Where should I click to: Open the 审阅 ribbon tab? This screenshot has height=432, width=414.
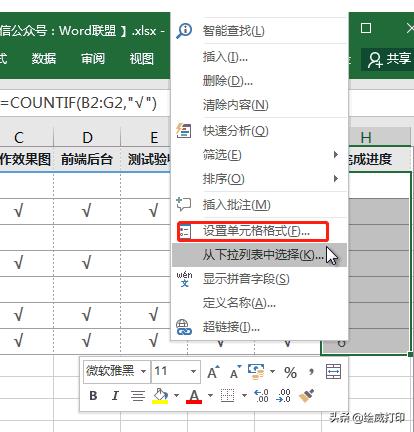93,59
